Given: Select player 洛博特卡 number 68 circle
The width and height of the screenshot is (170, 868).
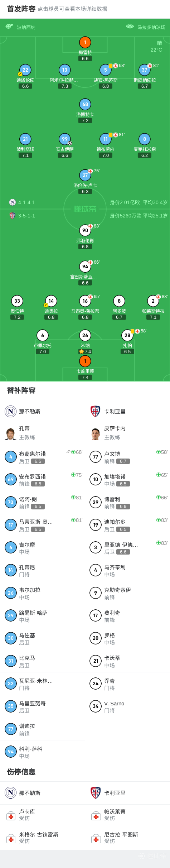Looking at the screenshot, I should click(85, 104).
